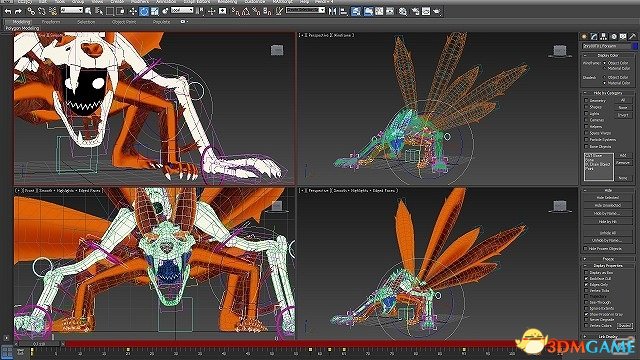Select Shaded Material Color radio button
Viewport: 640px width, 360px height.
[x=604, y=83]
